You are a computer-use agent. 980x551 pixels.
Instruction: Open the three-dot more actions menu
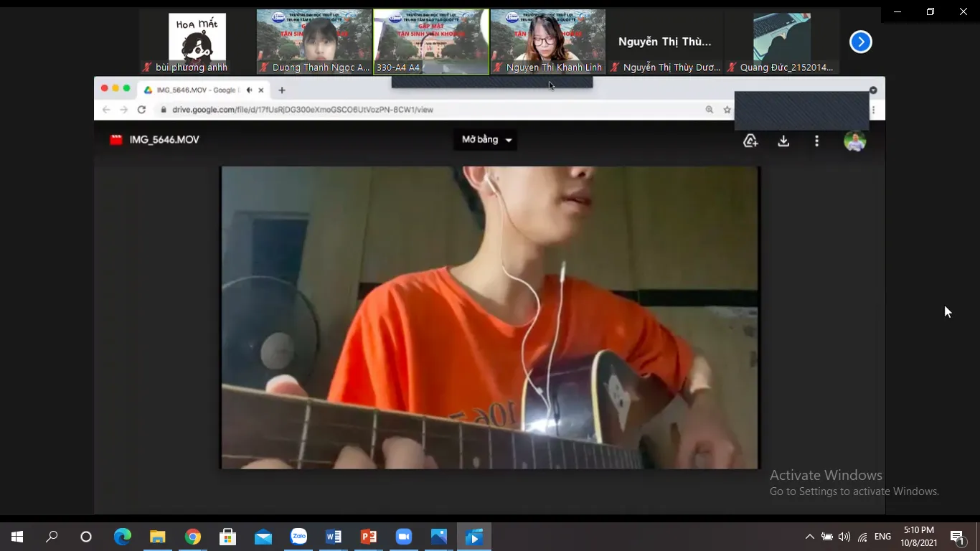click(816, 141)
